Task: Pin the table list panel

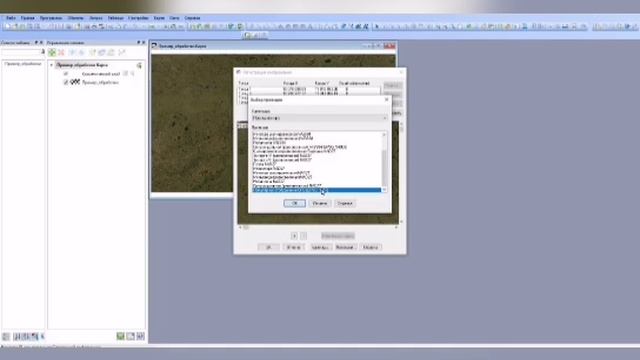Action: click(36, 42)
